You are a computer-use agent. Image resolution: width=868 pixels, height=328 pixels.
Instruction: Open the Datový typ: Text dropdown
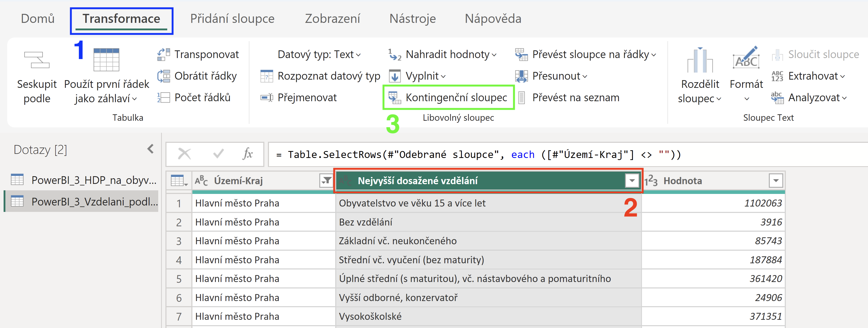tap(319, 54)
